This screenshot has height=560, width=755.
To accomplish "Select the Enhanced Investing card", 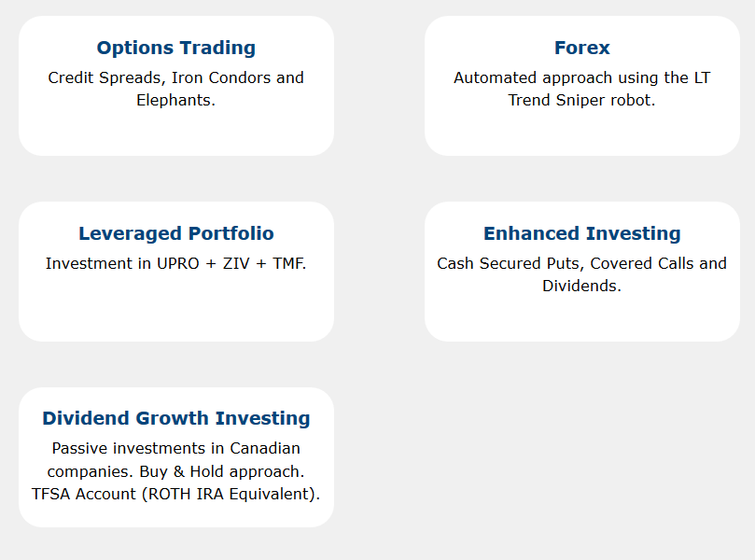I will [582, 272].
